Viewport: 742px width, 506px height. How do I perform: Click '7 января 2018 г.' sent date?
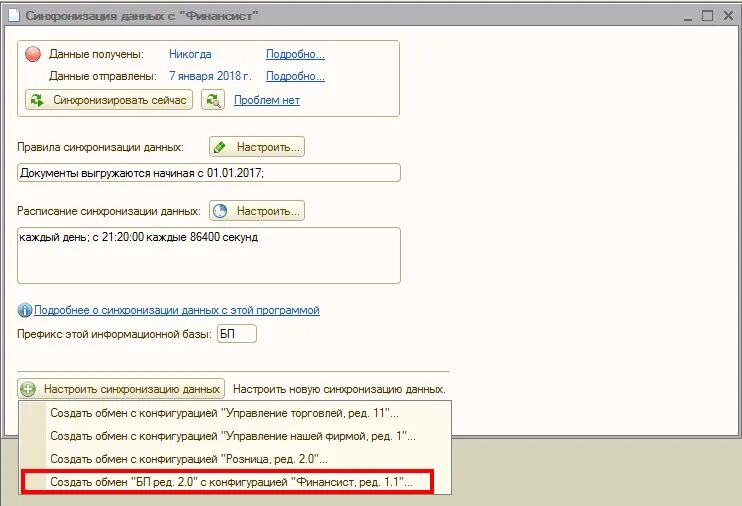(210, 76)
